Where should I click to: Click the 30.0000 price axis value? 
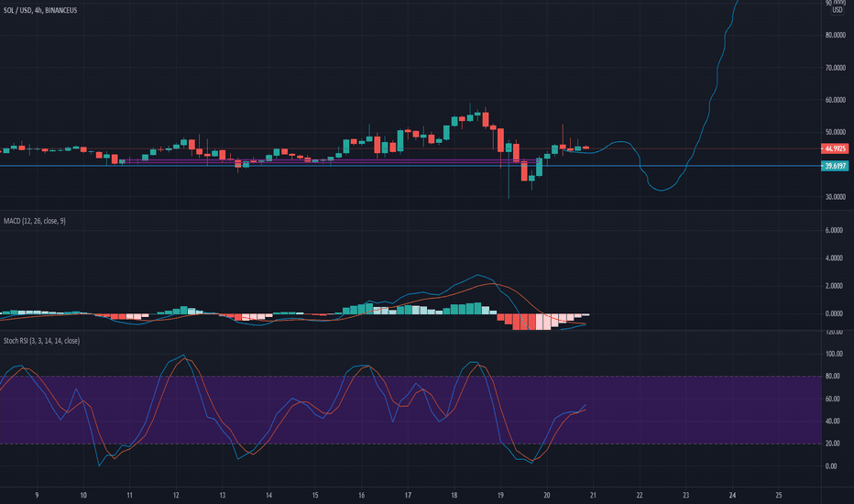835,197
